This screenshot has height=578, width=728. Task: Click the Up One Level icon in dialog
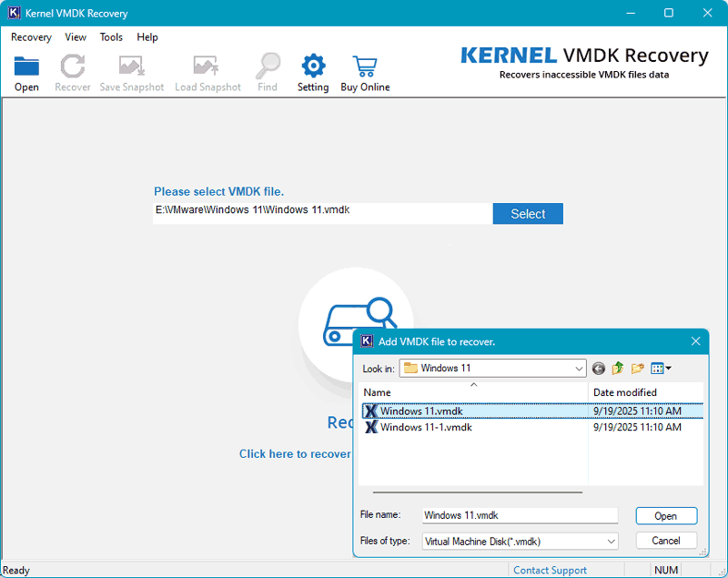click(617, 368)
